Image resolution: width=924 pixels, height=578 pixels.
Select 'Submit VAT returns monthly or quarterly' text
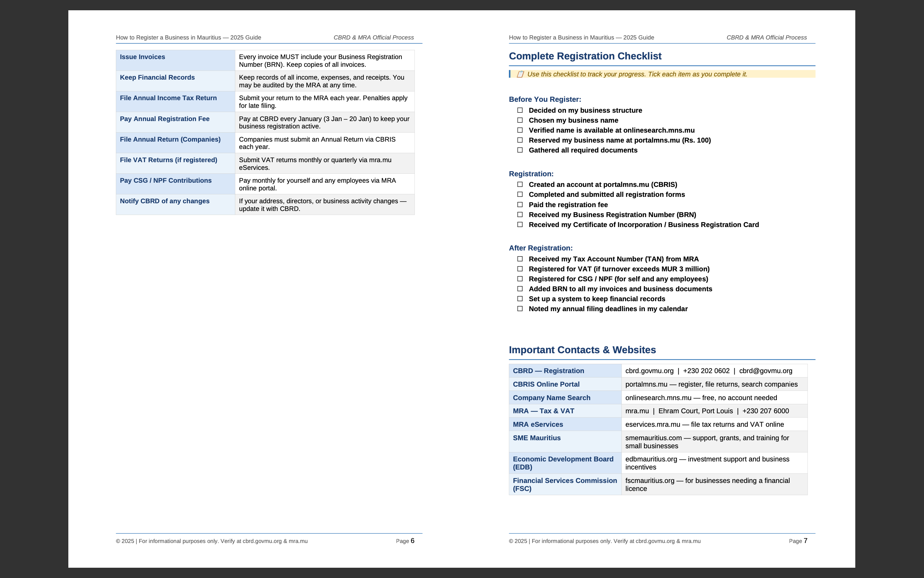point(315,164)
